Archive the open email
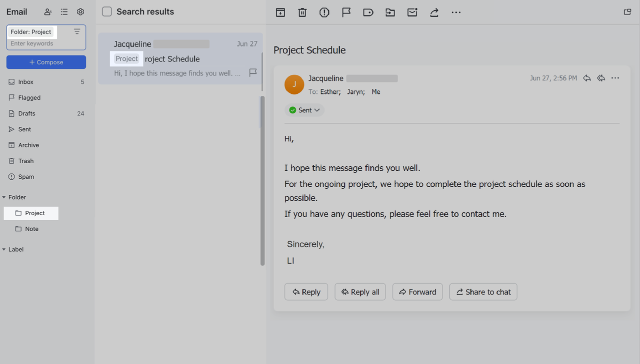Viewport: 640px width, 364px height. click(280, 12)
